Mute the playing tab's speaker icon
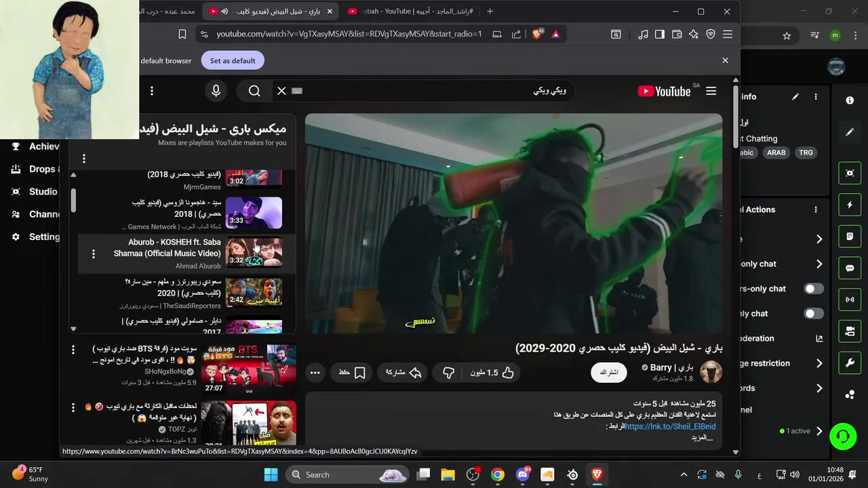The width and height of the screenshot is (868, 488). pos(224,12)
